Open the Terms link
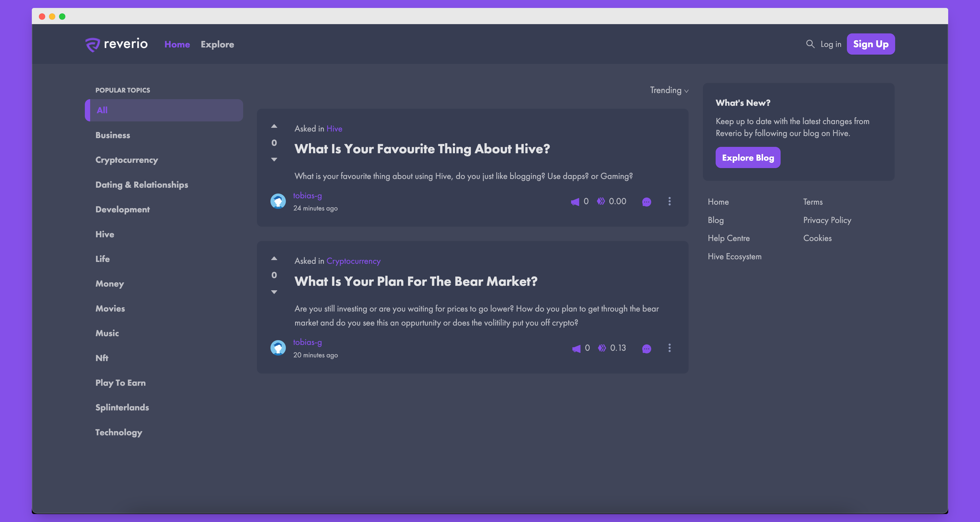The height and width of the screenshot is (522, 980). 813,202
